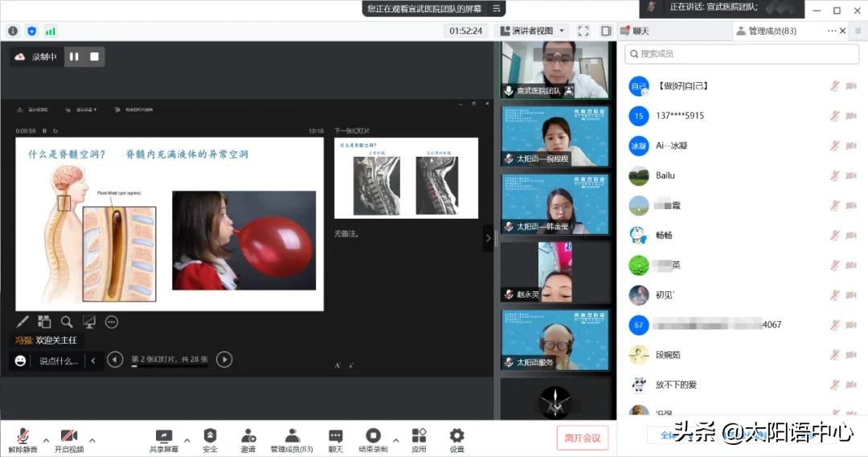This screenshot has height=457, width=868.
Task: Open the blue security shield indicator
Action: point(31,31)
